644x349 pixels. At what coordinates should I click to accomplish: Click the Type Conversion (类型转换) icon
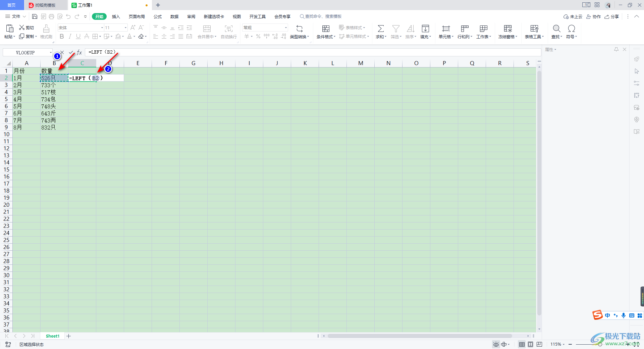click(300, 29)
